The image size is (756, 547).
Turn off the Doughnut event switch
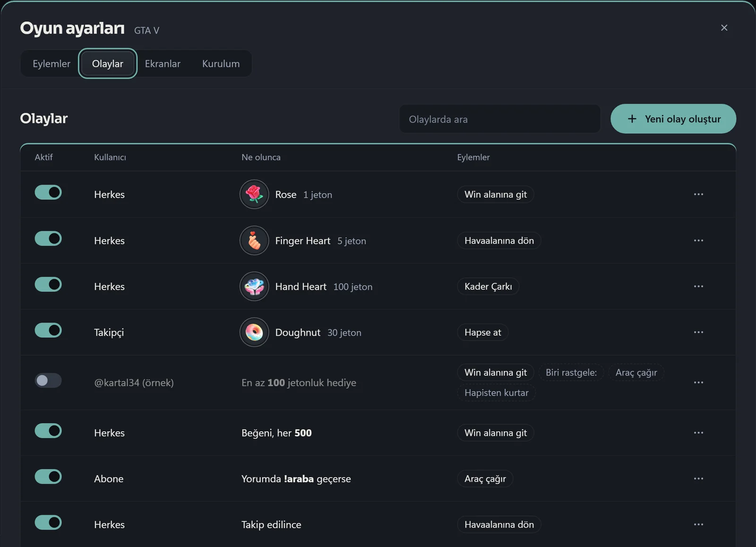pos(48,330)
